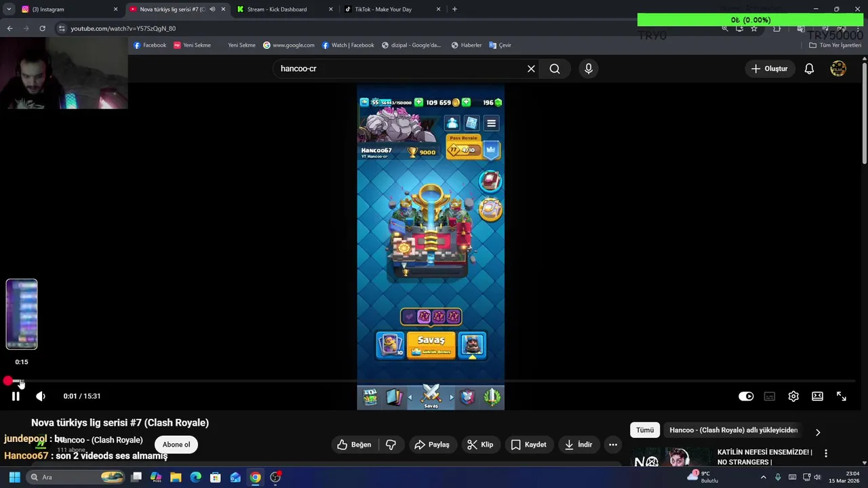
Task: Toggle subtitles captions button
Action: [x=770, y=396]
